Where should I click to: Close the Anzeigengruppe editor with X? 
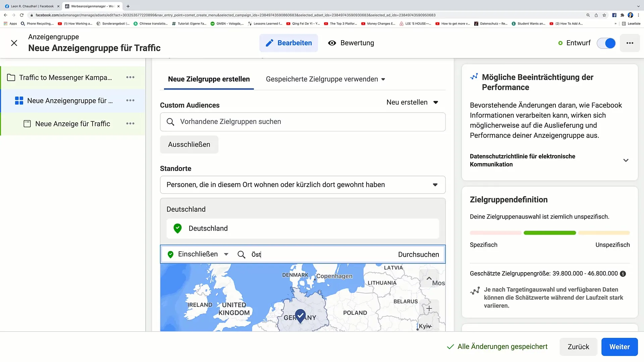click(x=14, y=43)
